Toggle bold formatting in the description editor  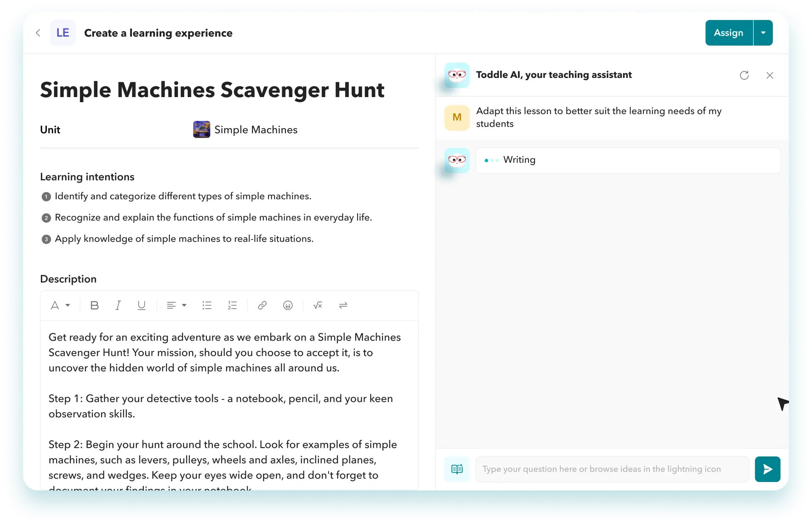click(x=94, y=305)
